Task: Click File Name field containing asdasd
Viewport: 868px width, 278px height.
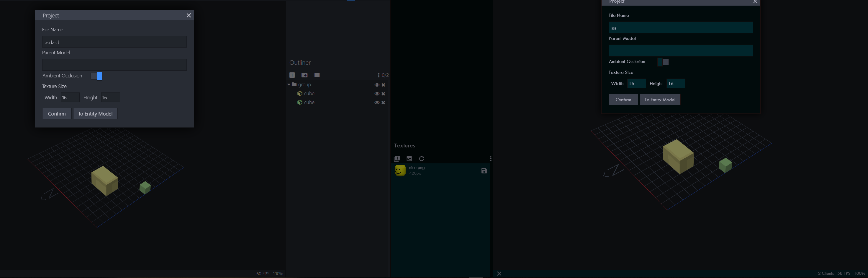Action: click(x=114, y=42)
